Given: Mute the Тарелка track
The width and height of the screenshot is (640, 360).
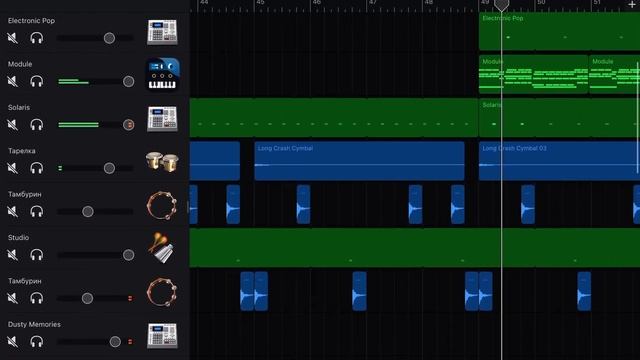Looking at the screenshot, I should [x=13, y=168].
